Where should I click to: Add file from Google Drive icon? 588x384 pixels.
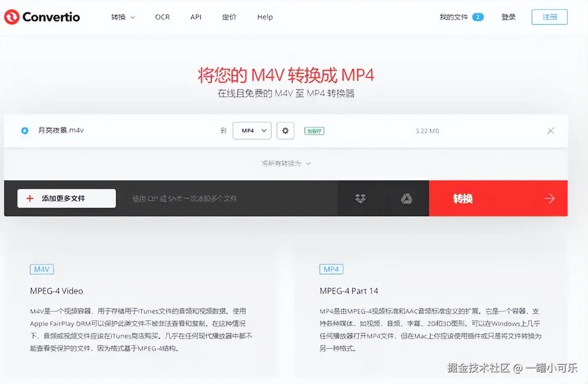pyautogui.click(x=407, y=199)
